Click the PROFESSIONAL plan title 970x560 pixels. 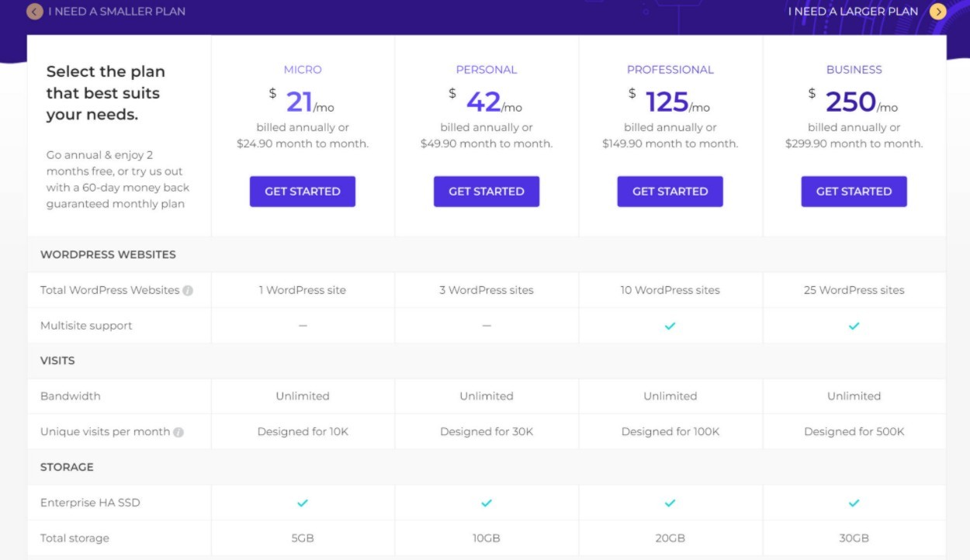tap(670, 70)
